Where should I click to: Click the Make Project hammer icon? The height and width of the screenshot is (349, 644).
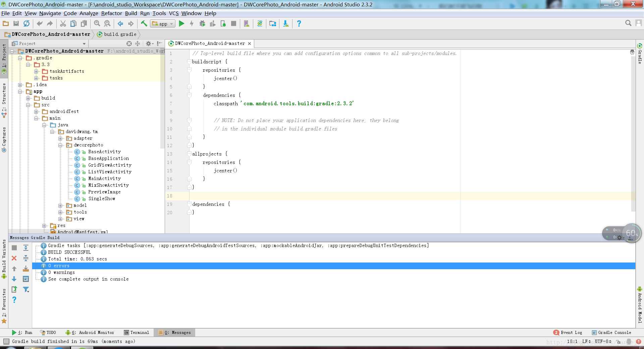[144, 23]
